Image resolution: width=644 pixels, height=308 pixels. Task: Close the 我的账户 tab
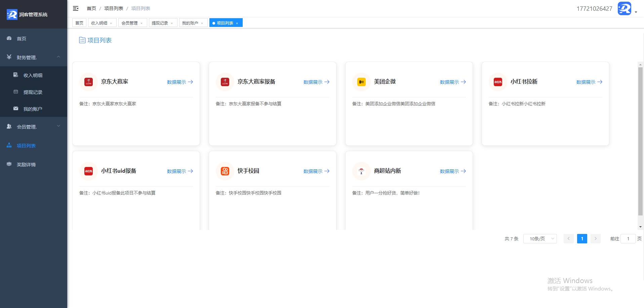click(202, 23)
